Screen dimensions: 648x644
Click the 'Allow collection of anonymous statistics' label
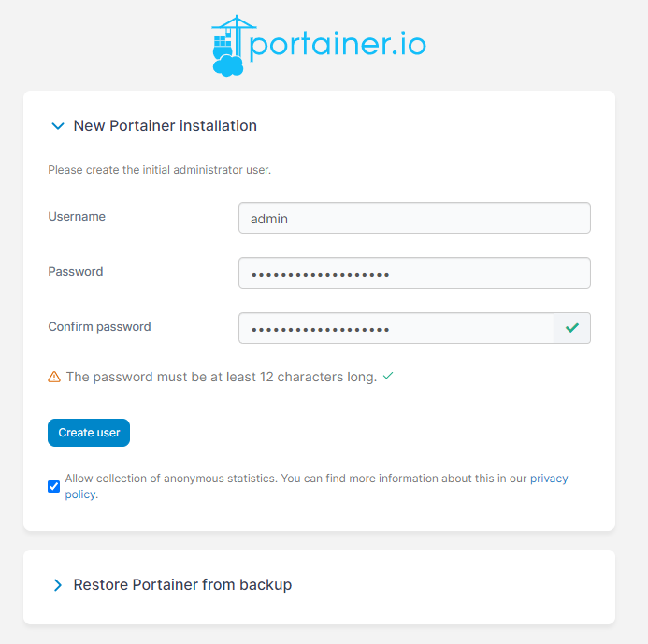tap(170, 479)
